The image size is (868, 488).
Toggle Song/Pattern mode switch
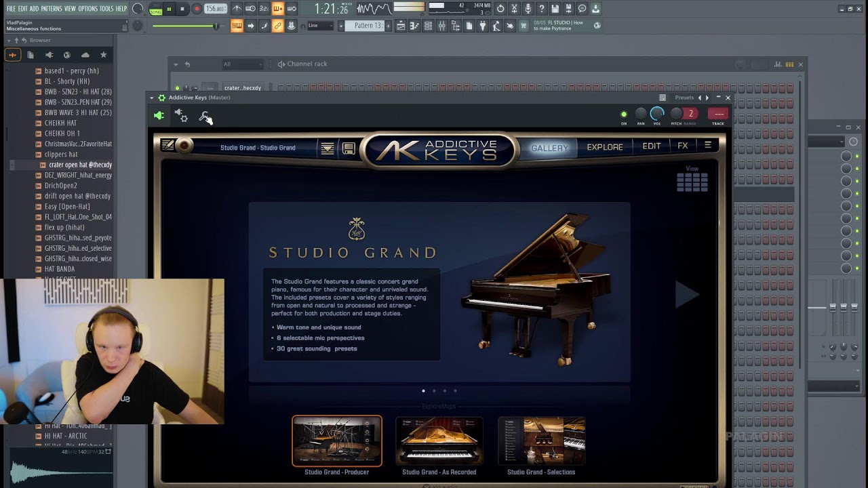[155, 9]
